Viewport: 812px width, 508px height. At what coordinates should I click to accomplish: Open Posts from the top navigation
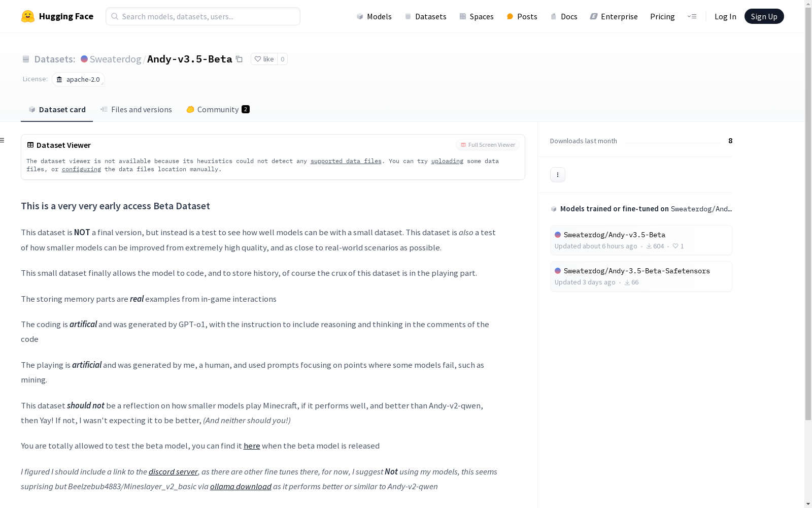pyautogui.click(x=522, y=16)
